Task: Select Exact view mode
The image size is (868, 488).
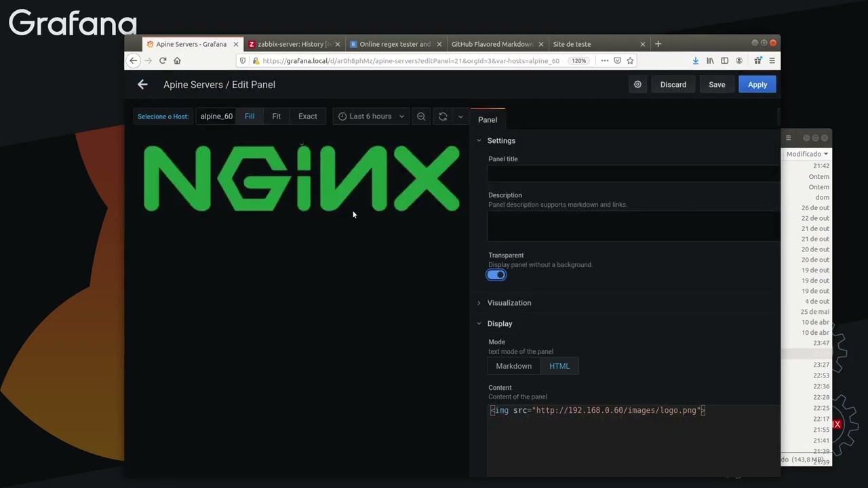Action: pyautogui.click(x=308, y=117)
